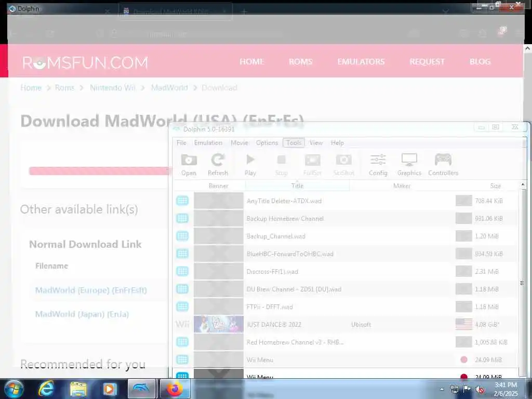Select the AnyTitle Deleter-ATDX.wad row
The width and height of the screenshot is (532, 399).
345,201
